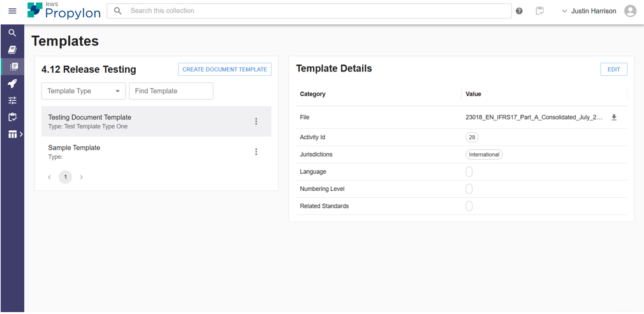
Task: Open the book icon in sidebar
Action: (12, 50)
